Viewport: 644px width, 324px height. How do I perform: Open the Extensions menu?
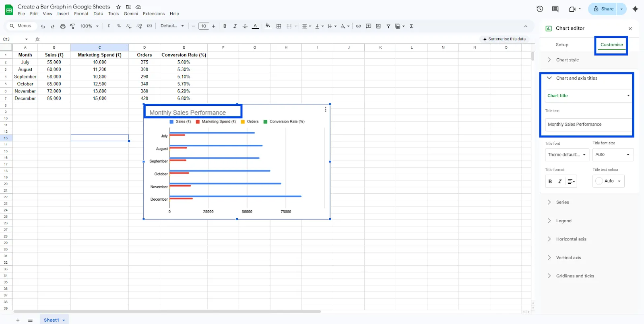tap(154, 14)
